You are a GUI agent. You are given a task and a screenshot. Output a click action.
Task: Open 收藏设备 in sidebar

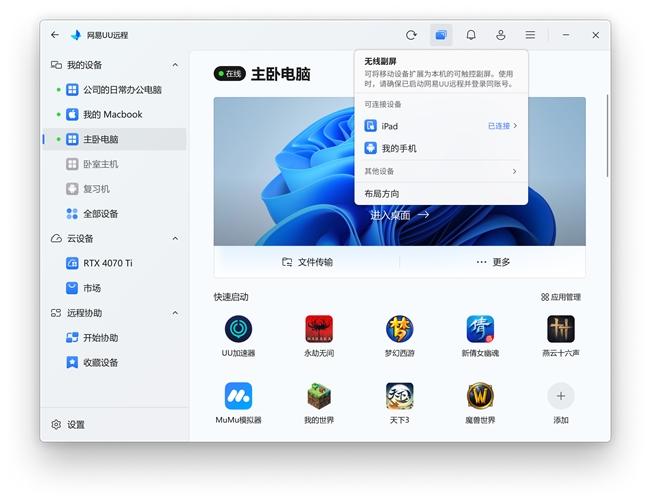pos(114,363)
